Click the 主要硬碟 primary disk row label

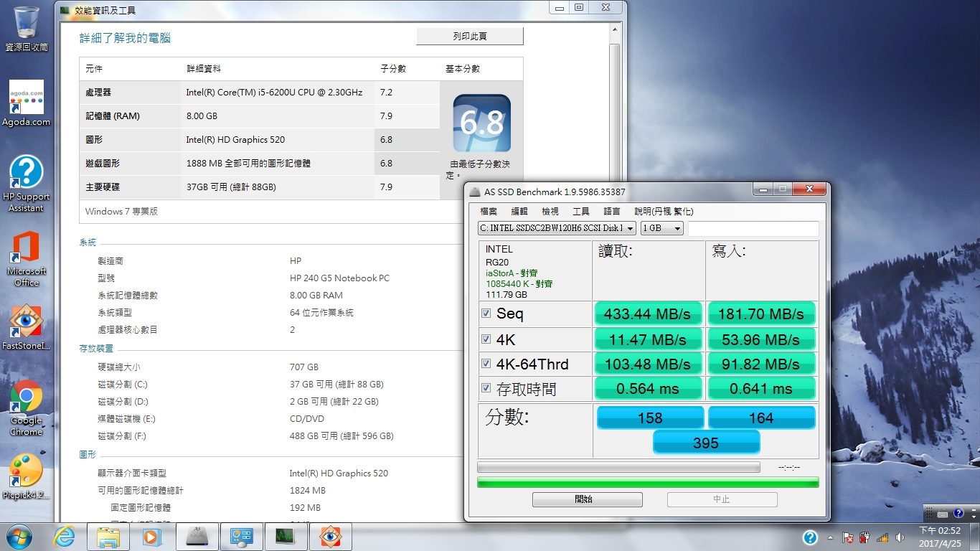(x=103, y=187)
